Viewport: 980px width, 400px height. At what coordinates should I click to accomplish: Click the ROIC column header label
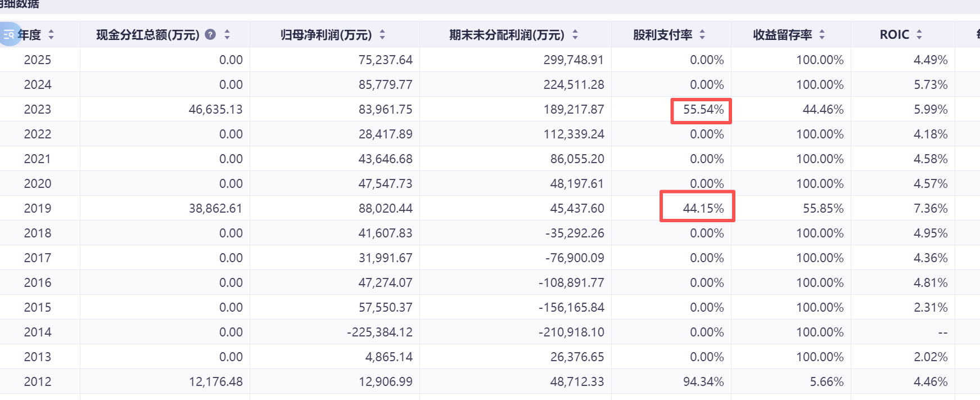click(894, 35)
